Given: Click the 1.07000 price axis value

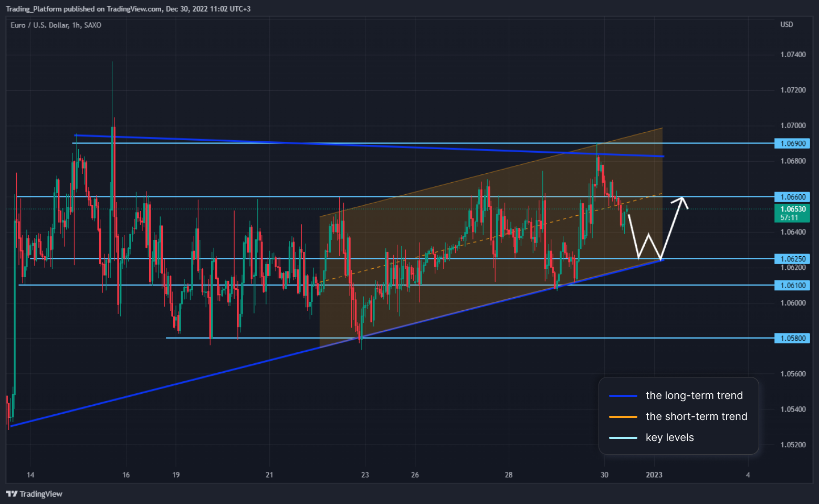Looking at the screenshot, I should tap(793, 125).
